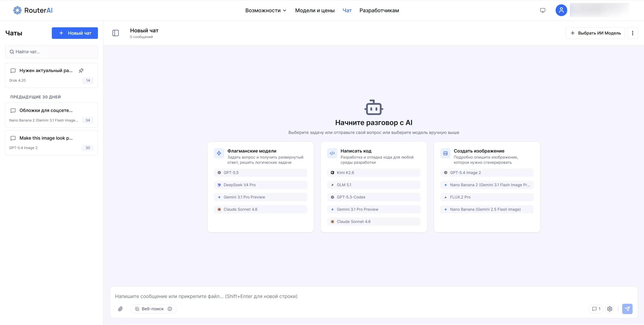Click the info icon beside Веб-поиск
644x325 pixels.
[170, 309]
